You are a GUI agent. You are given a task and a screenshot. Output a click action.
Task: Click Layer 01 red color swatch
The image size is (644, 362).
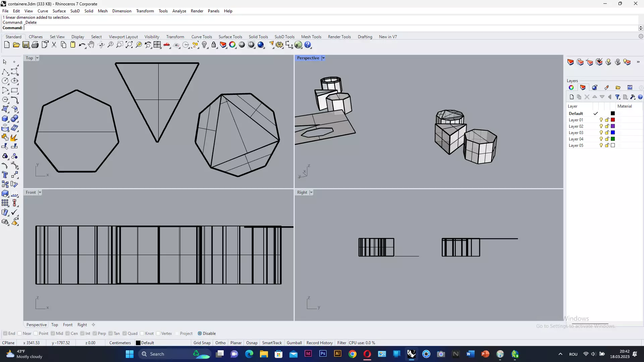click(613, 120)
